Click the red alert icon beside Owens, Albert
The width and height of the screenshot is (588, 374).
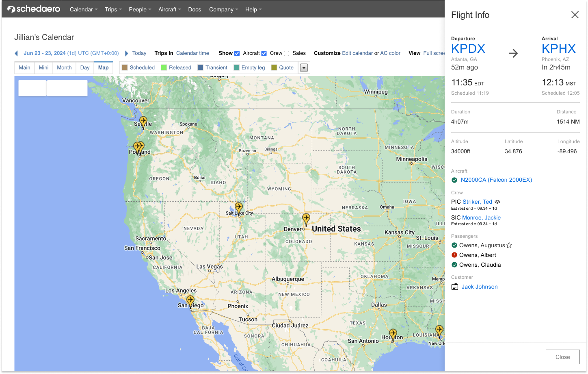(x=454, y=255)
